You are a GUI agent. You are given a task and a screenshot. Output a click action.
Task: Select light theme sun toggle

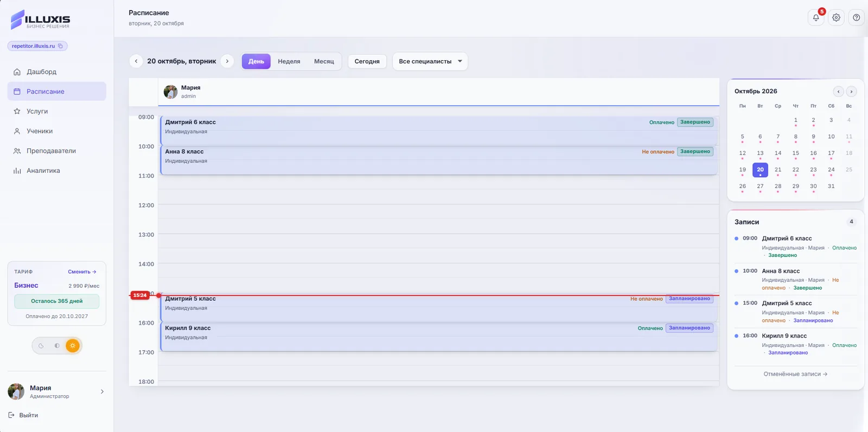tap(73, 346)
